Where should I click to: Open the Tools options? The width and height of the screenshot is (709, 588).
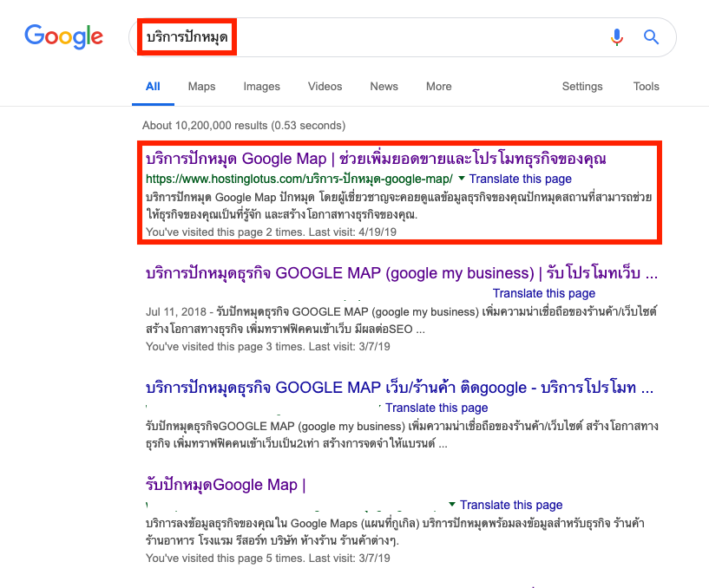point(646,87)
